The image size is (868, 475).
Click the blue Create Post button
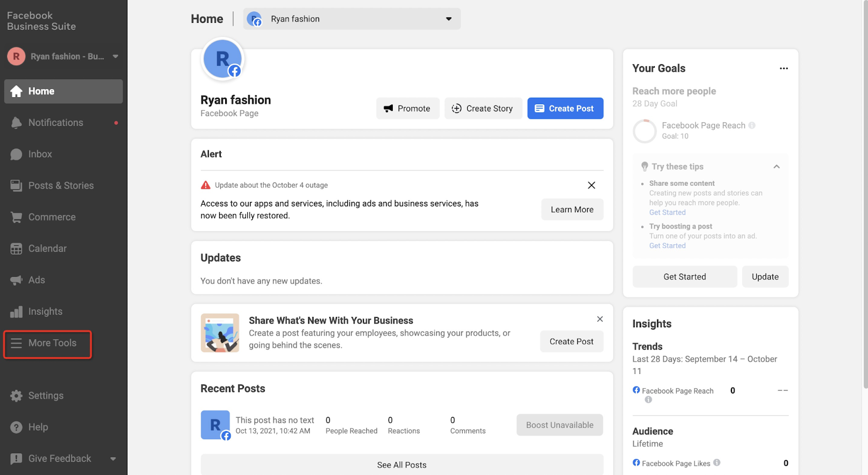565,109
